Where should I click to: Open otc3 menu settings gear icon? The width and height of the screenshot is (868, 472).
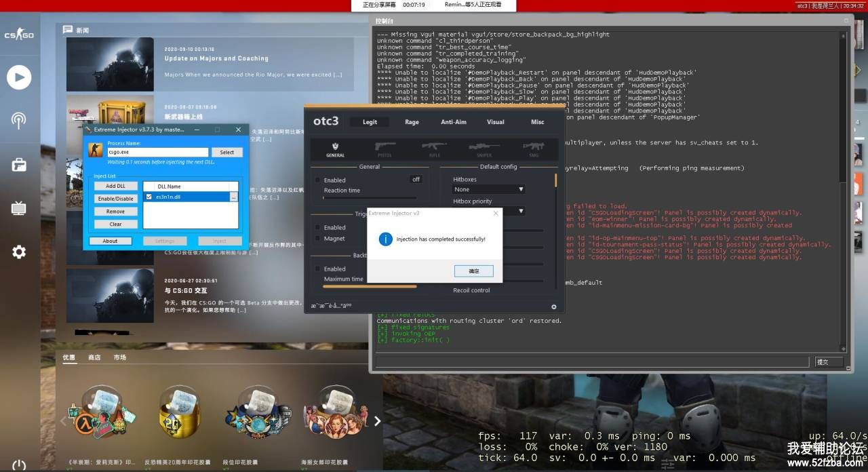point(553,307)
